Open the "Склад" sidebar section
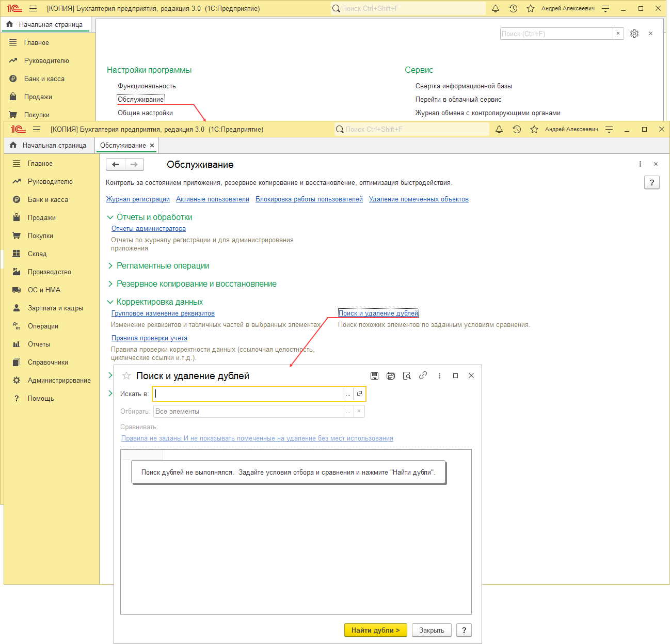The width and height of the screenshot is (670, 644). click(37, 254)
